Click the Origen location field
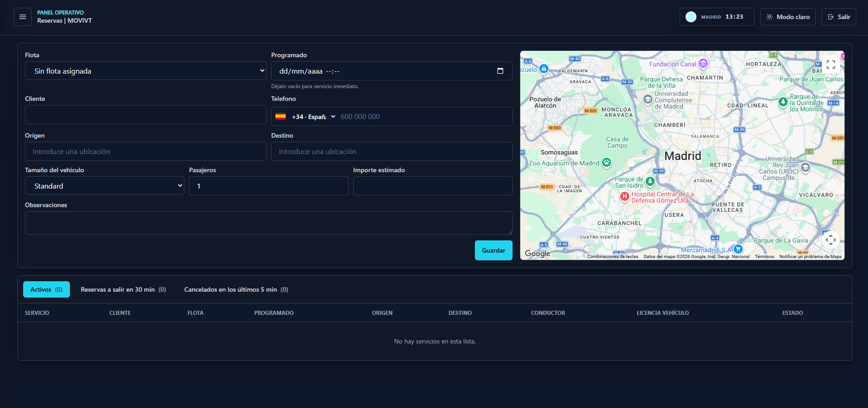Screen dimensions: 868x408 (x=146, y=151)
